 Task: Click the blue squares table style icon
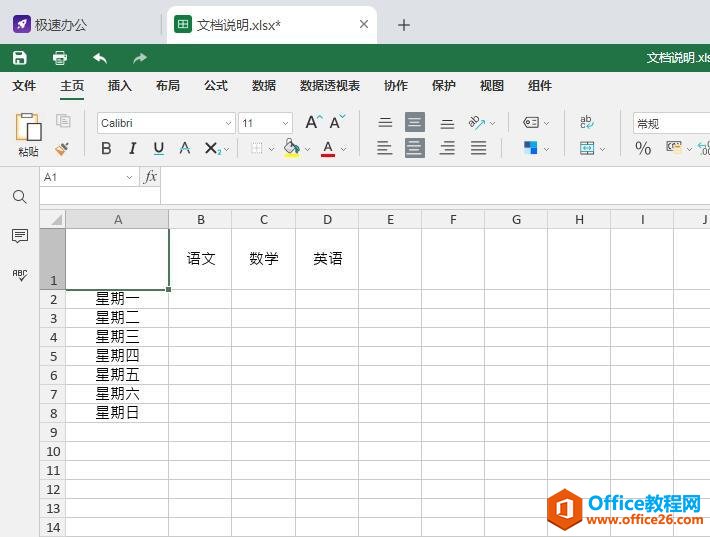[x=531, y=148]
